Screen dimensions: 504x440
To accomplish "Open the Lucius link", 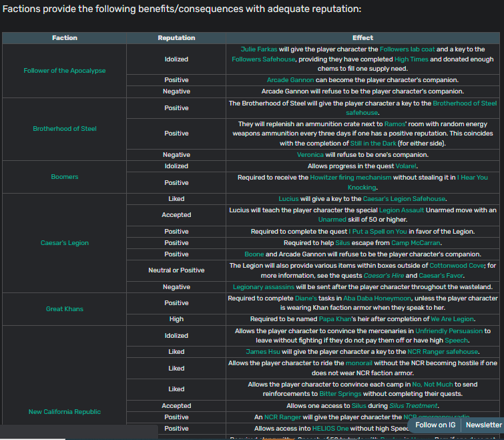I will point(288,199).
